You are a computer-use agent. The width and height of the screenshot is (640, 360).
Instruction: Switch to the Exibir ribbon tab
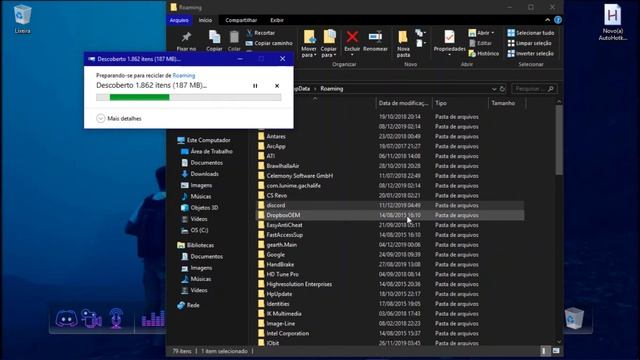click(277, 20)
